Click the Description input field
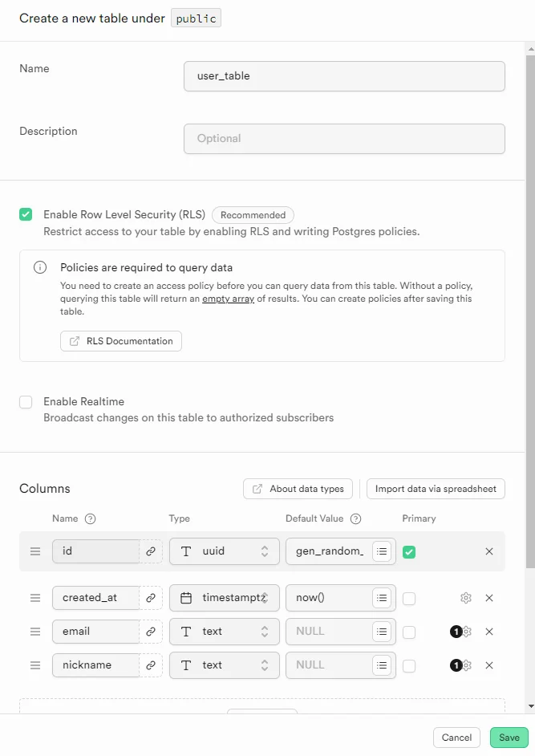Screen dimensions: 535x756 [344, 138]
